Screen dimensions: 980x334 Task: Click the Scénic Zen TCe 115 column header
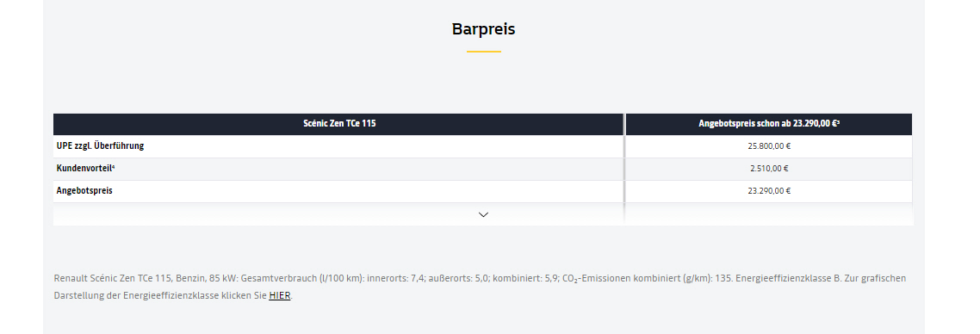(338, 124)
